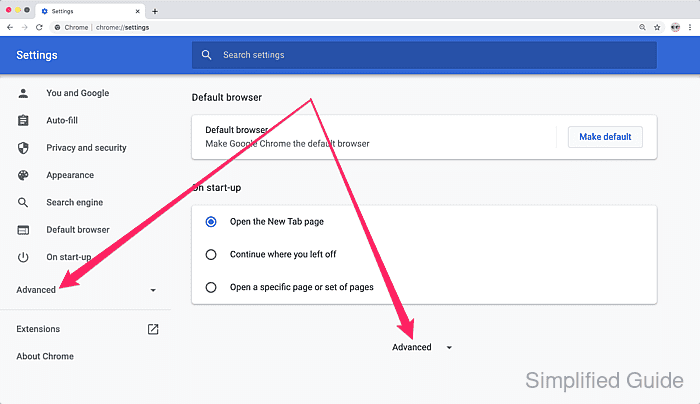Click the Appearance palette icon

(23, 175)
